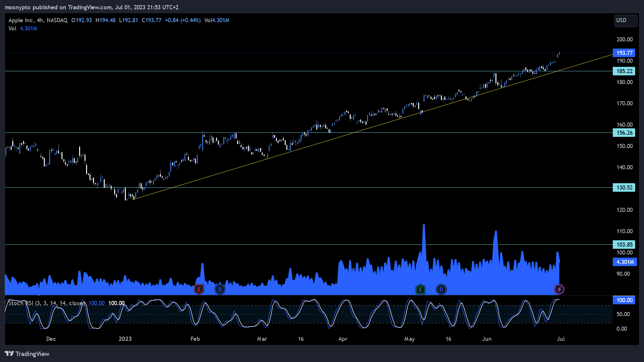
Task: Click the Jul label on time axis
Action: click(561, 339)
